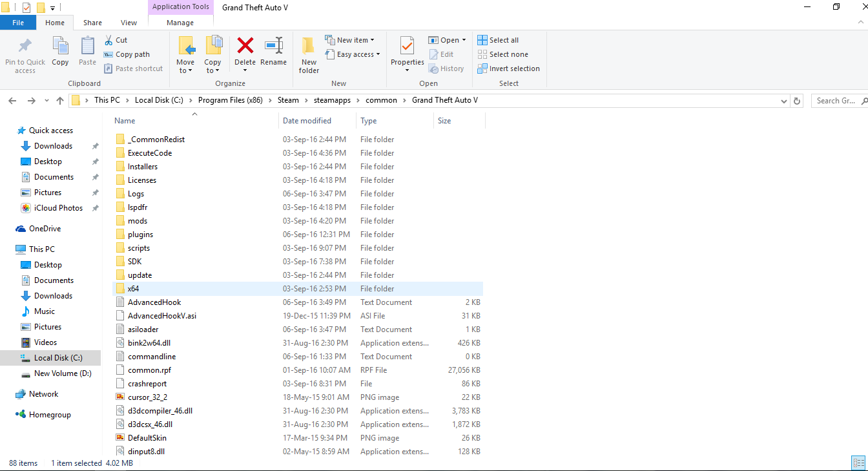This screenshot has width=868, height=471.
Task: Expand the address bar history dropdown
Action: click(783, 101)
